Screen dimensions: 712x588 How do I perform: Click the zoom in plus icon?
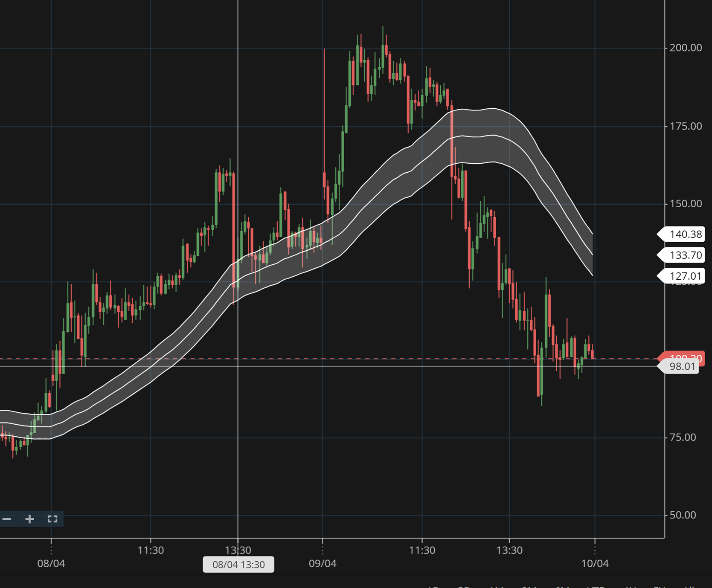(x=29, y=519)
